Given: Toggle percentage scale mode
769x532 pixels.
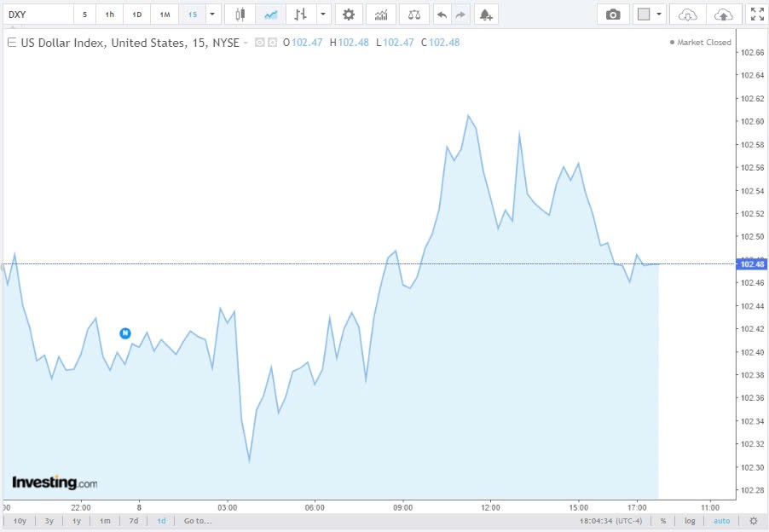Looking at the screenshot, I should pyautogui.click(x=662, y=520).
